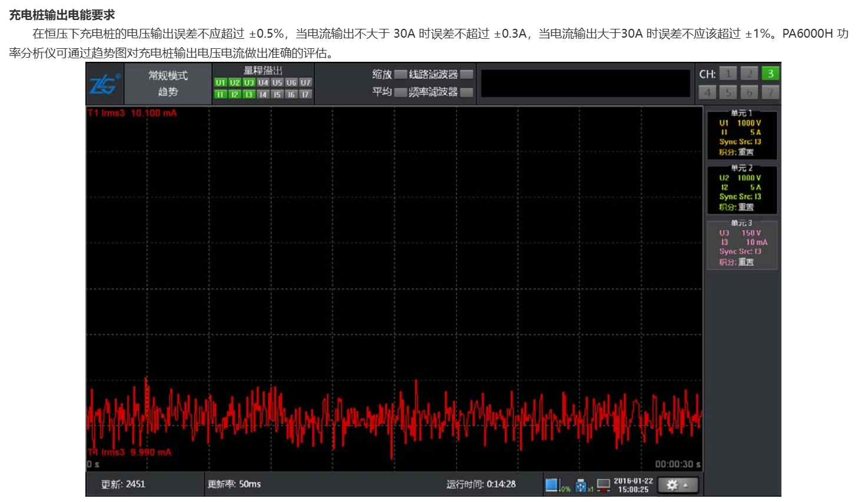Click the ZLG logo icon
868x502 pixels.
tap(105, 84)
